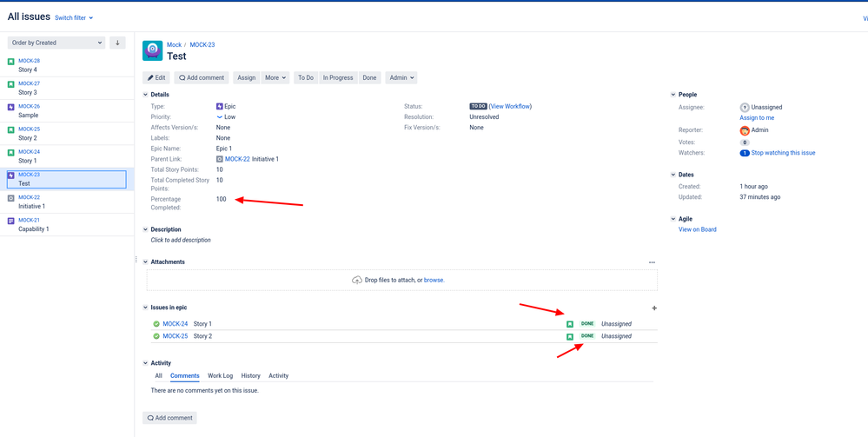Click the green done checkmark for MOCK-24
The width and height of the screenshot is (868, 437).
click(x=156, y=324)
